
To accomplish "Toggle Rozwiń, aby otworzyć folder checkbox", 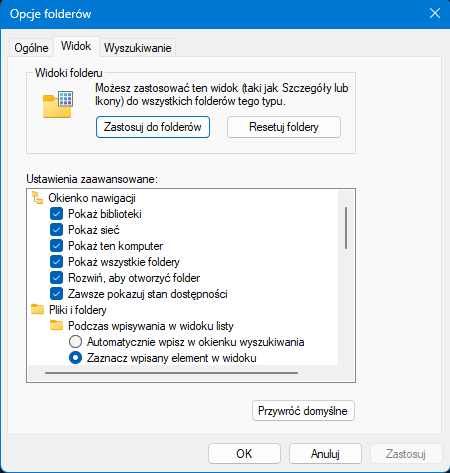I will [x=56, y=278].
